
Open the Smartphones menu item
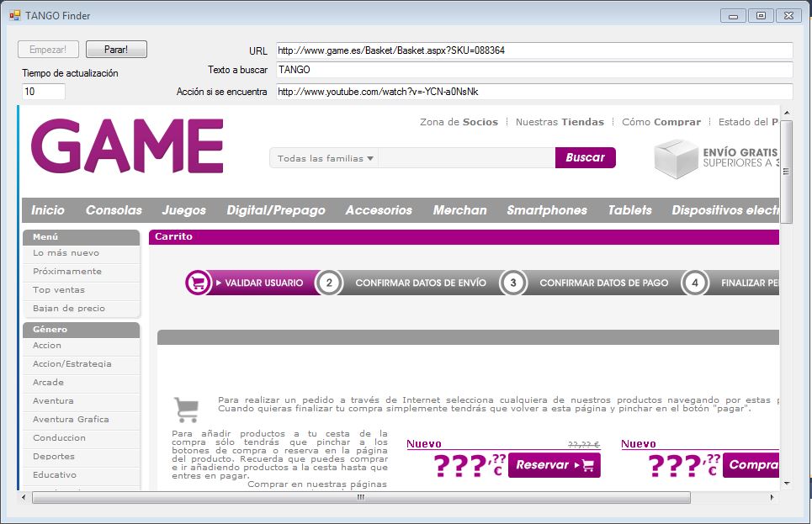click(x=547, y=210)
